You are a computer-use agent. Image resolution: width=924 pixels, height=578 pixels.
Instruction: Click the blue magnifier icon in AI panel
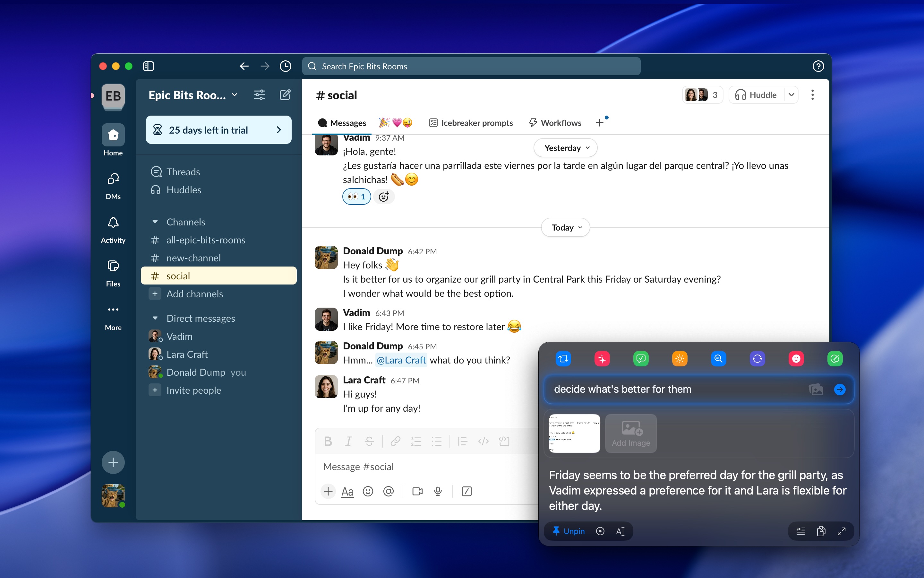click(719, 359)
